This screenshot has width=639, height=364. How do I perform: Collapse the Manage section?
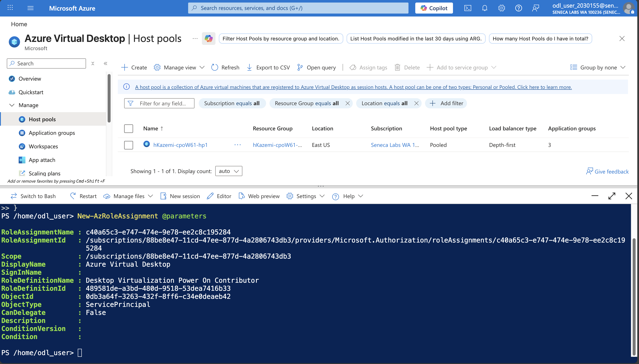coord(12,105)
